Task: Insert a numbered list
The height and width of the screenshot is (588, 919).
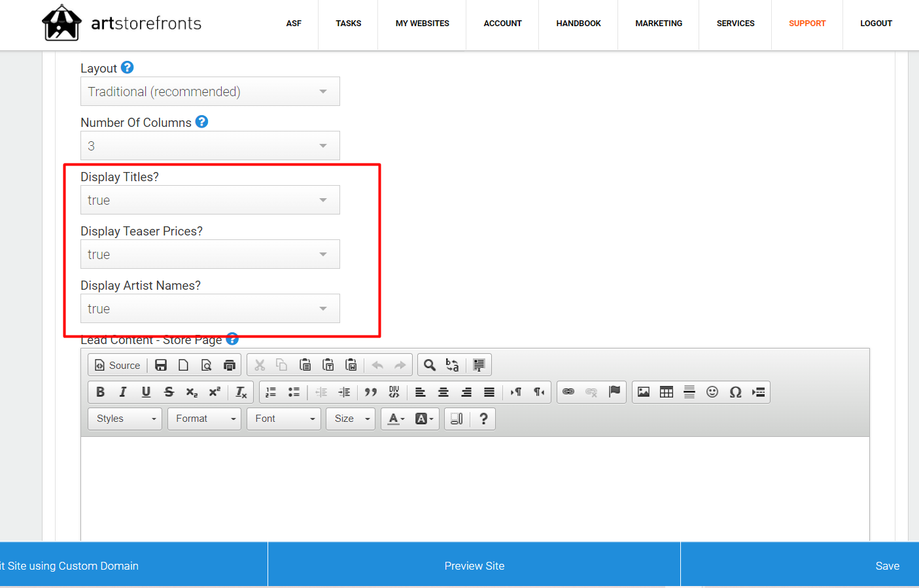Action: [271, 392]
